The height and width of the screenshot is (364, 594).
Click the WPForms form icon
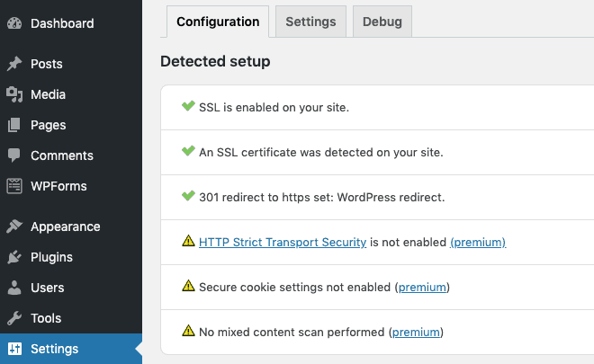(x=14, y=186)
